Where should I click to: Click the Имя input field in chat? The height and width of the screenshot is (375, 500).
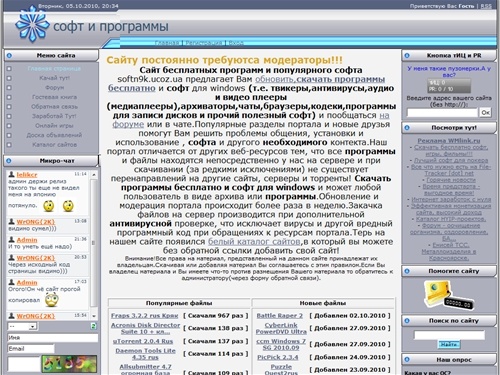53,338
